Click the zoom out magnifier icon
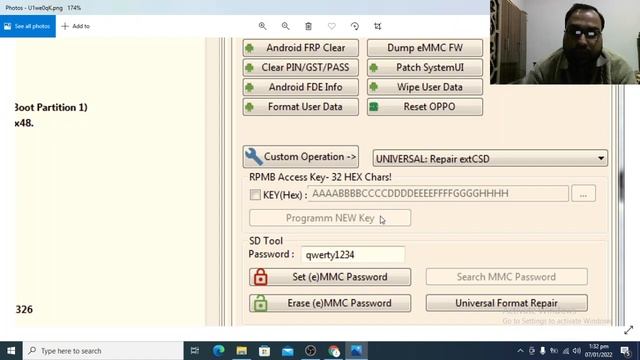The height and width of the screenshot is (360, 640). 285,26
